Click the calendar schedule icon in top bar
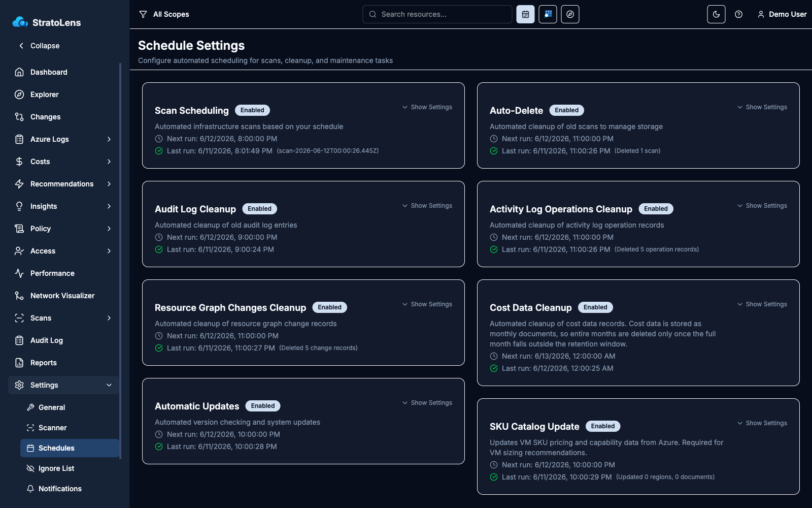 [x=525, y=14]
